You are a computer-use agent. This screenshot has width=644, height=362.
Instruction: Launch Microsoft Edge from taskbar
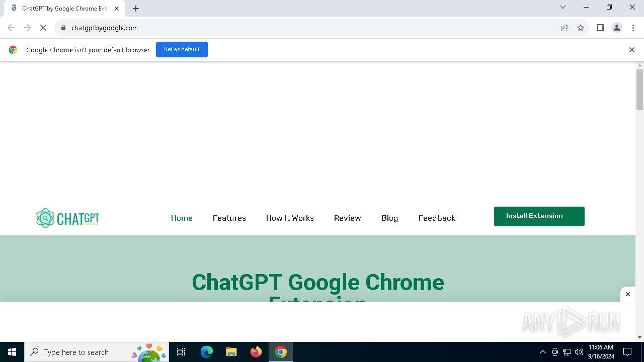tap(207, 352)
